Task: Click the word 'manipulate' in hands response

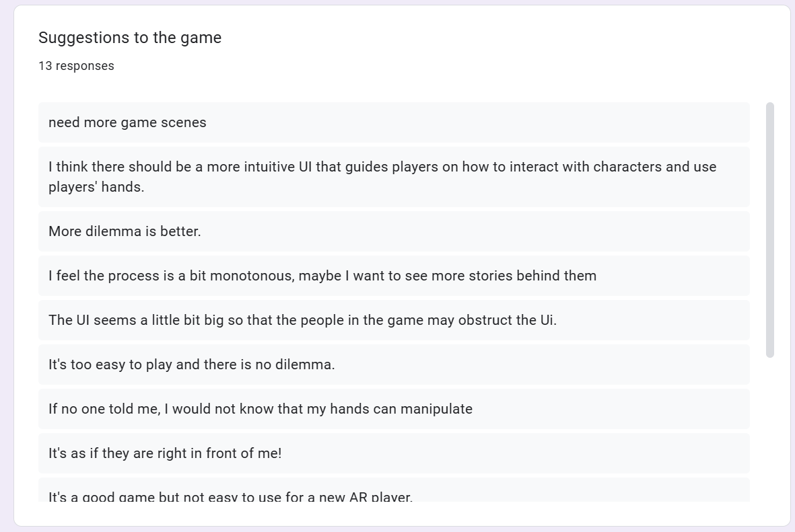Action: pyautogui.click(x=436, y=409)
